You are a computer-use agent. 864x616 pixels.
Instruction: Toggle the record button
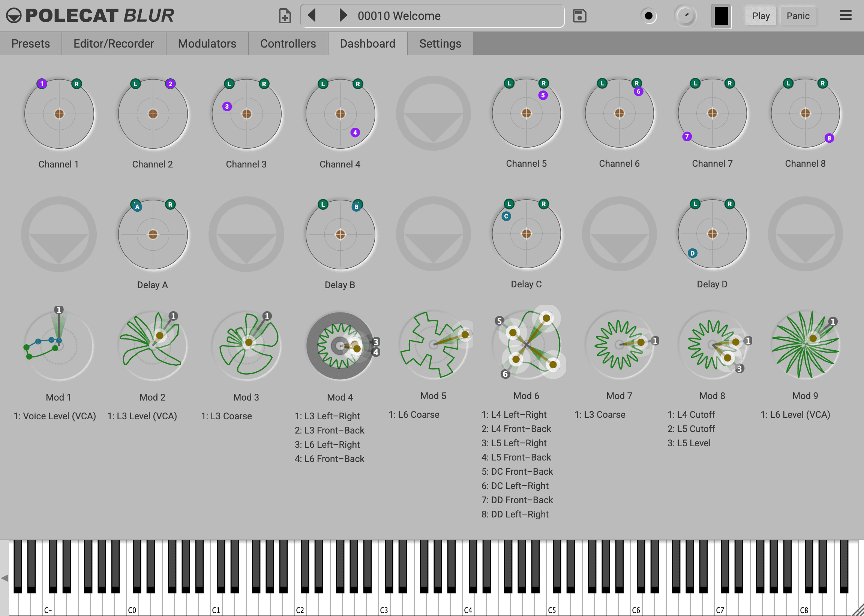click(x=649, y=16)
